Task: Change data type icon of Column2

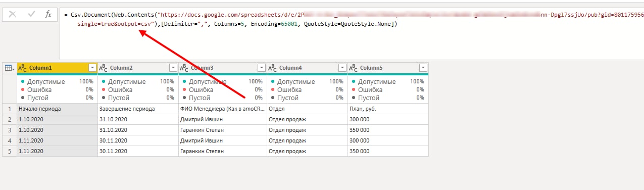Action: tap(103, 68)
